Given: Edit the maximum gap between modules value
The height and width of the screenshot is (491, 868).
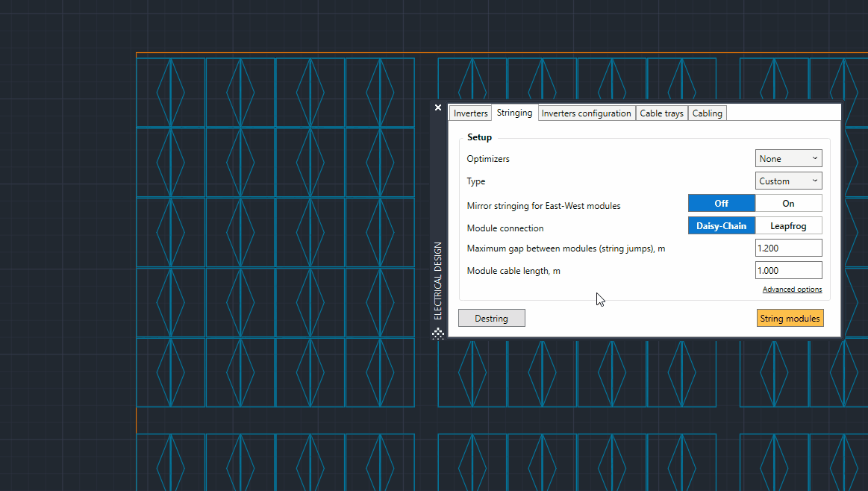Looking at the screenshot, I should point(788,247).
